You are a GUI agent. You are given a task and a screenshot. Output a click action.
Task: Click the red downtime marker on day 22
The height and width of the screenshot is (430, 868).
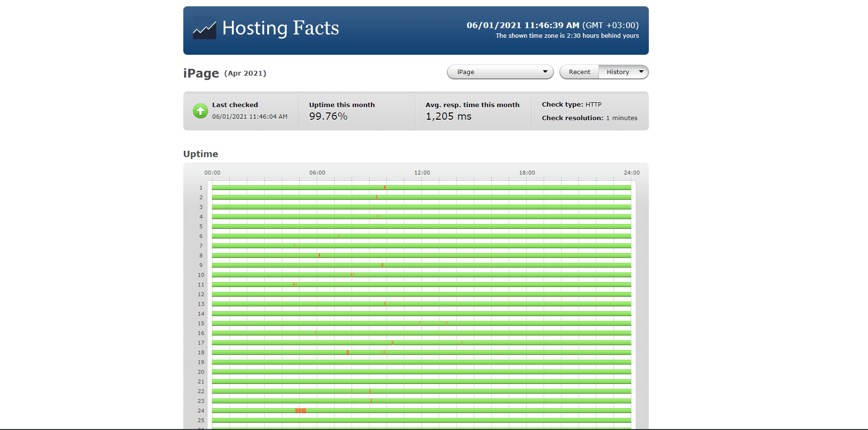point(370,391)
